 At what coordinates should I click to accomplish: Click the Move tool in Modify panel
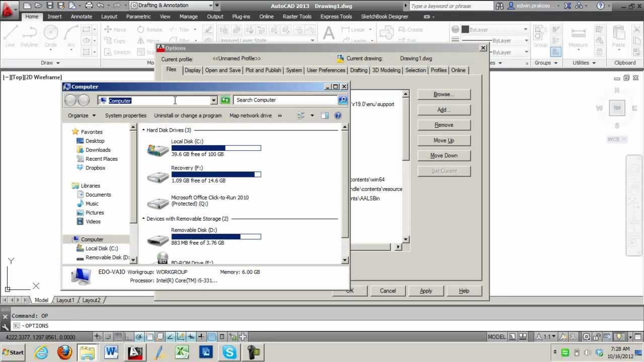[x=115, y=30]
